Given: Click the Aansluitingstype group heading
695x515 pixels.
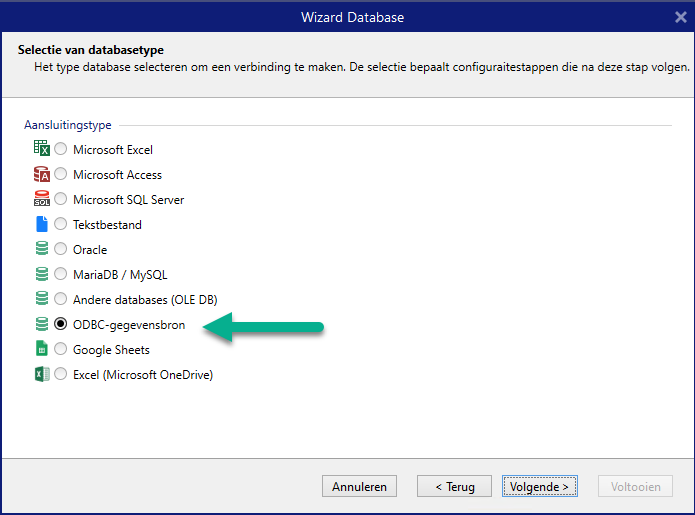Looking at the screenshot, I should pos(68,125).
